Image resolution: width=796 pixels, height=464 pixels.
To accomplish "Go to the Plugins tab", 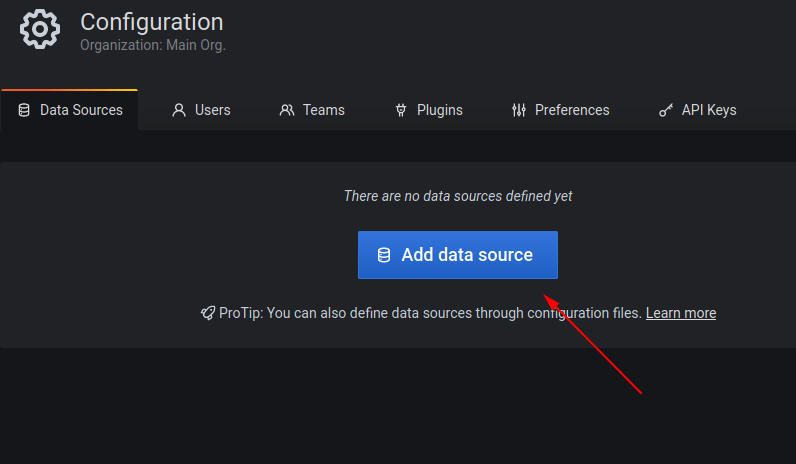I will click(x=439, y=110).
